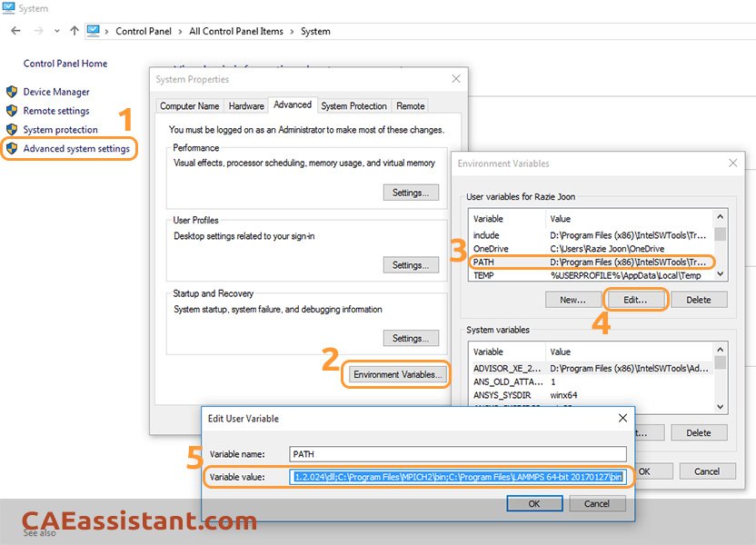Click the up arrow navigation button
The width and height of the screenshot is (756, 545).
click(x=75, y=31)
